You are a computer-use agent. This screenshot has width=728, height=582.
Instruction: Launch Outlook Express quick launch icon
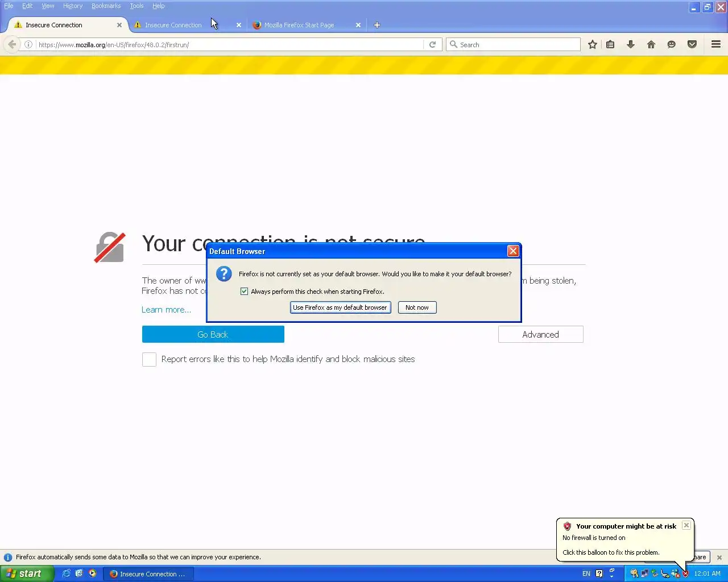[79, 573]
